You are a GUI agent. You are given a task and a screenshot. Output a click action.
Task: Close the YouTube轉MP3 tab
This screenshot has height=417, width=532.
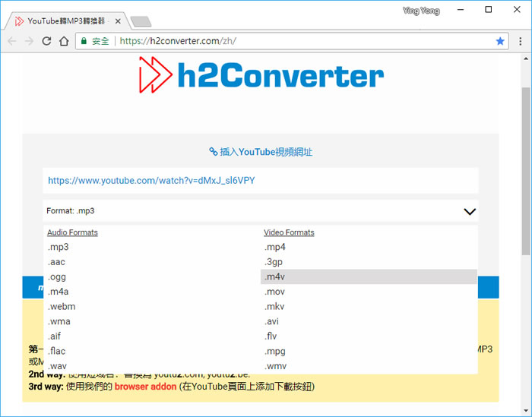pos(118,21)
